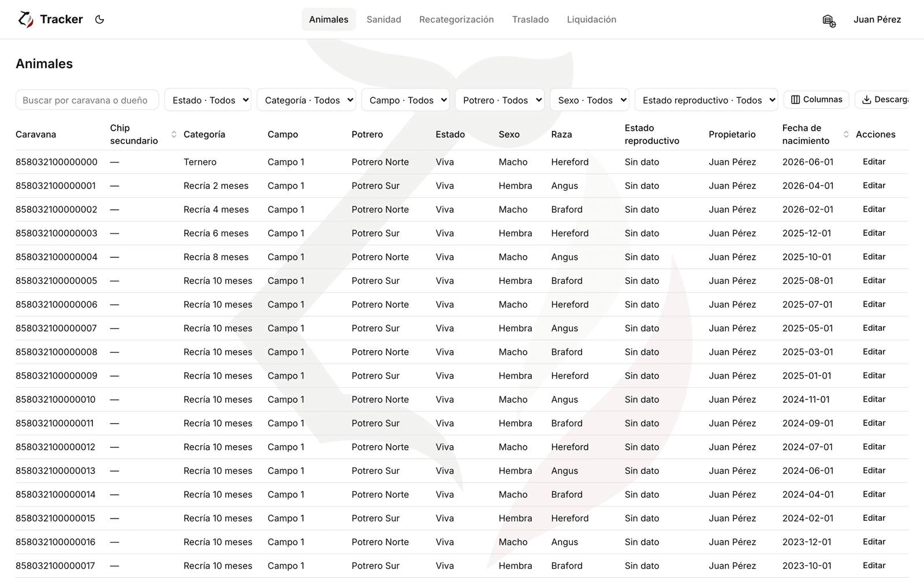924x578 pixels.
Task: Click the Potrero column header
Action: tap(367, 135)
